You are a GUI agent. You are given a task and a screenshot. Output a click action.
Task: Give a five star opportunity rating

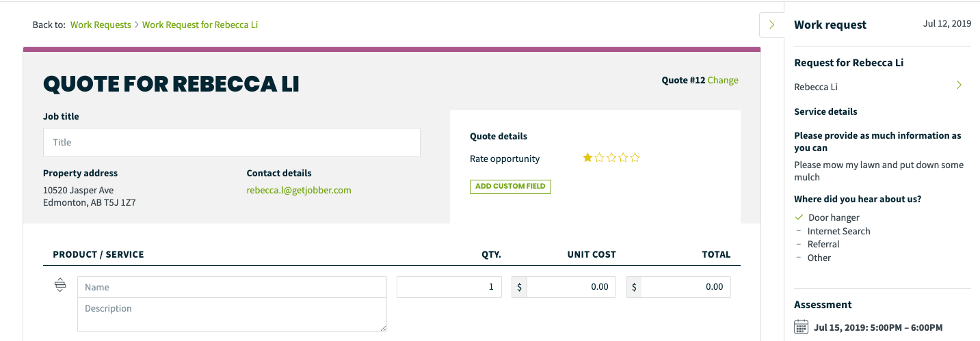coord(635,158)
